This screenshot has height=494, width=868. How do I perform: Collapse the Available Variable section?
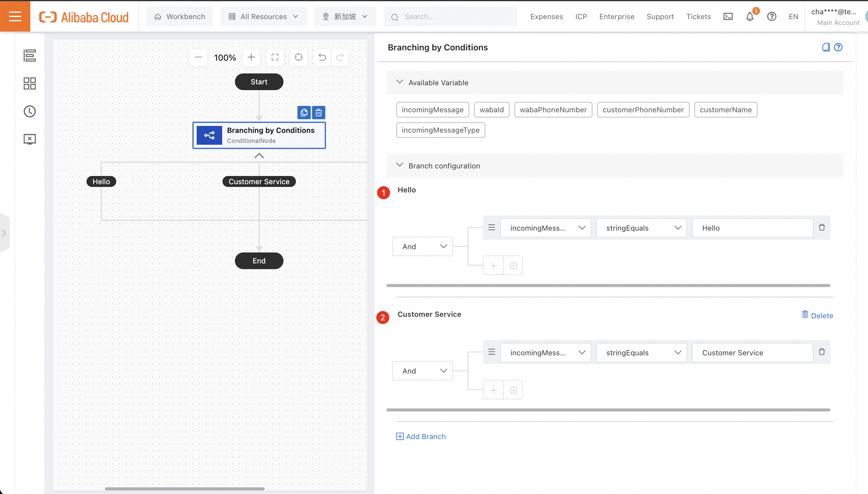pyautogui.click(x=400, y=82)
